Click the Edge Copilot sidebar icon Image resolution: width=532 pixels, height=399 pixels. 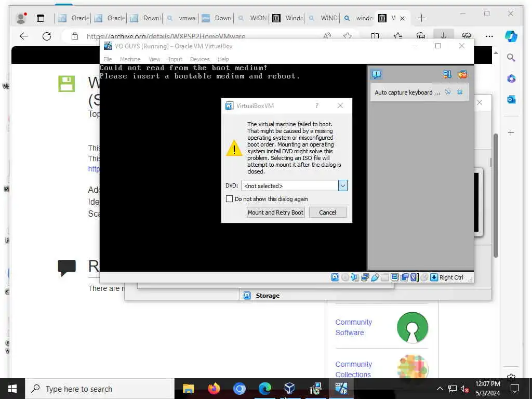click(x=511, y=36)
